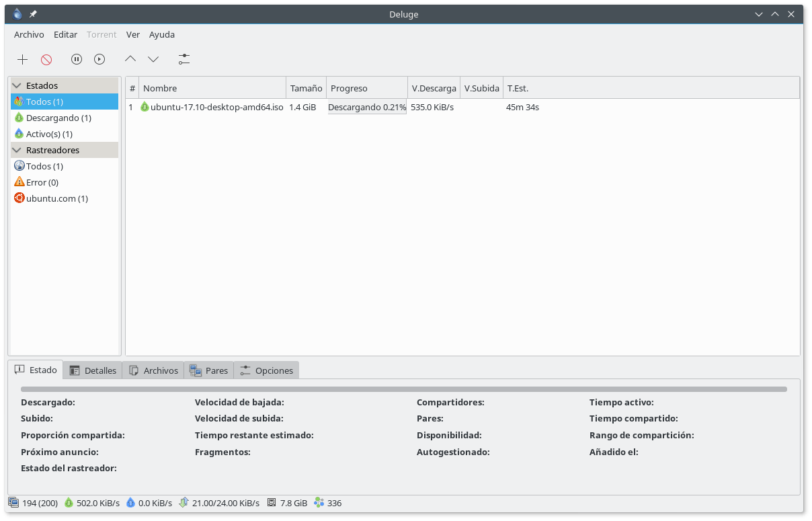Click the Remove torrent icon
The width and height of the screenshot is (812, 521).
click(46, 59)
